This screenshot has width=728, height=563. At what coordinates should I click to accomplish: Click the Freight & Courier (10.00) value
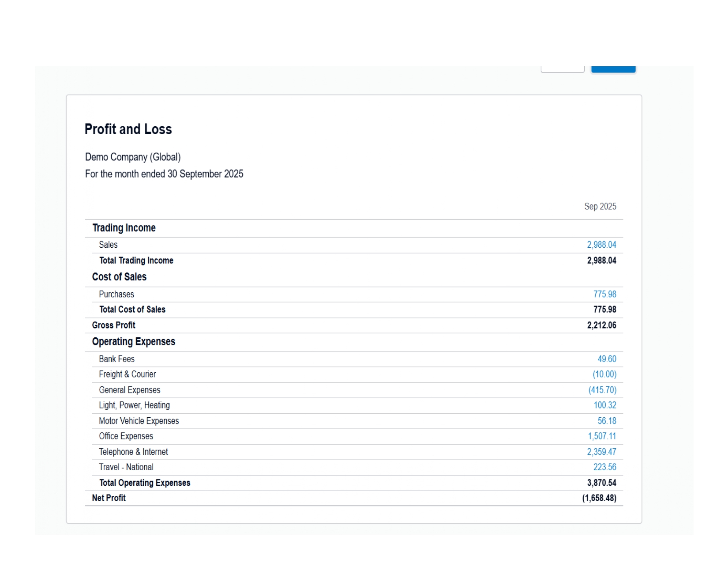coord(604,374)
